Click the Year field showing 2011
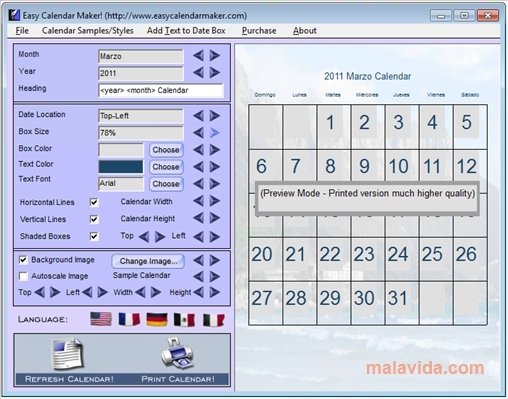The height and width of the screenshot is (399, 508). (x=141, y=73)
